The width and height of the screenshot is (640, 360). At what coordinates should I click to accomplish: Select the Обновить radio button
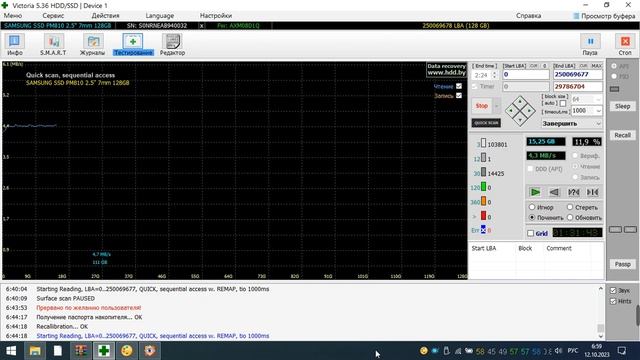(x=570, y=218)
